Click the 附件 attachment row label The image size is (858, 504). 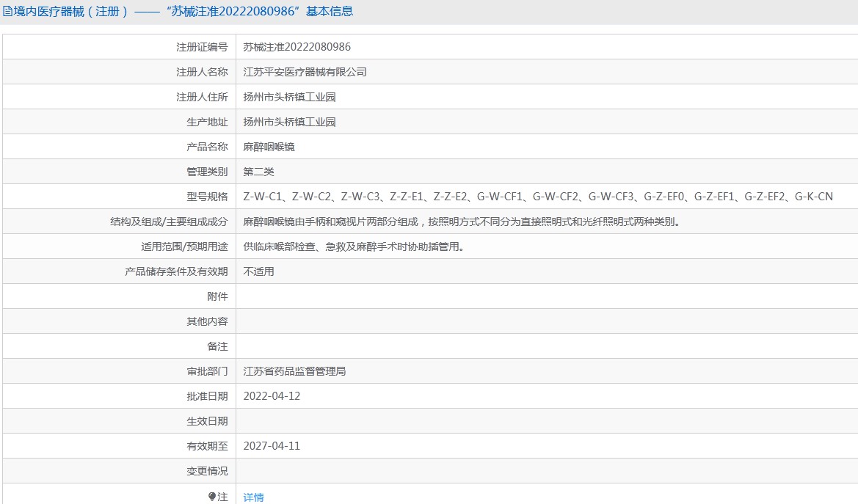click(217, 296)
